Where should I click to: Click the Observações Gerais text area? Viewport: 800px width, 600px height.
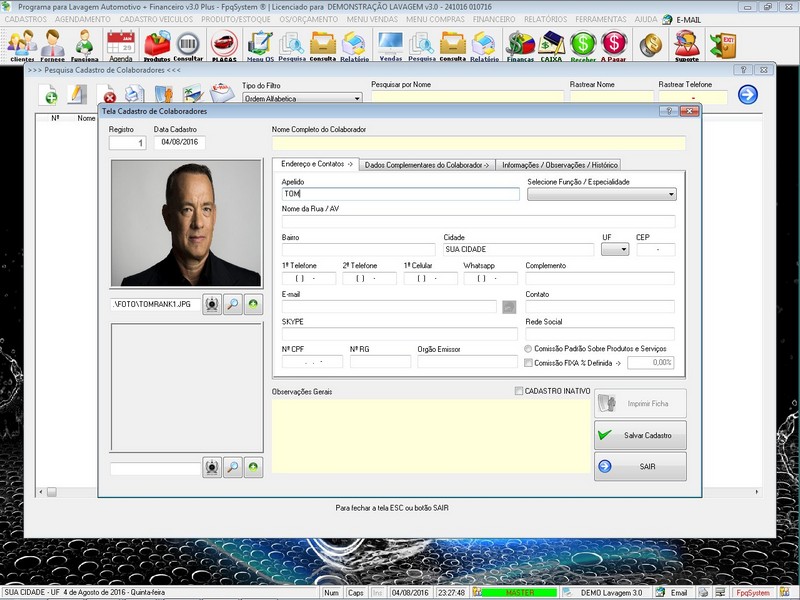[x=431, y=436]
